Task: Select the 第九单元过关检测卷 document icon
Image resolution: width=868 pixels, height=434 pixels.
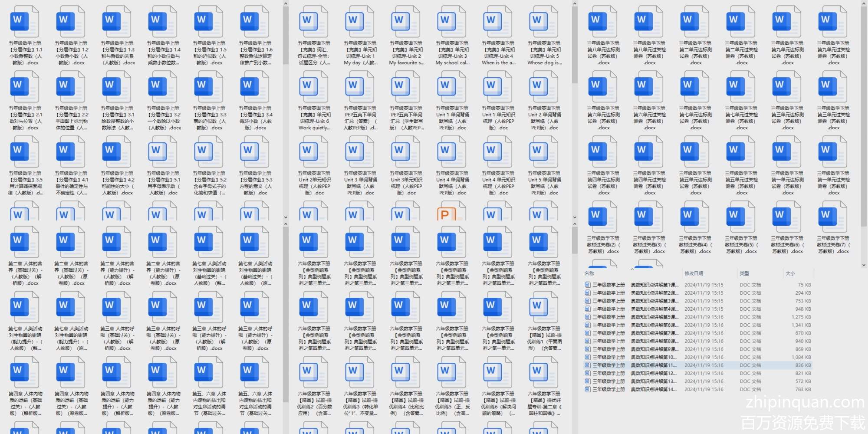Action: (x=833, y=21)
